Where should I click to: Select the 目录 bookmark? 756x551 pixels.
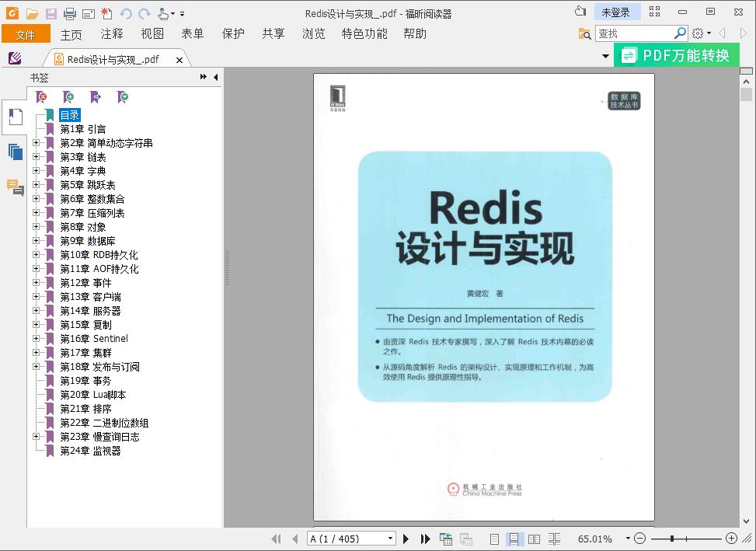tap(69, 115)
